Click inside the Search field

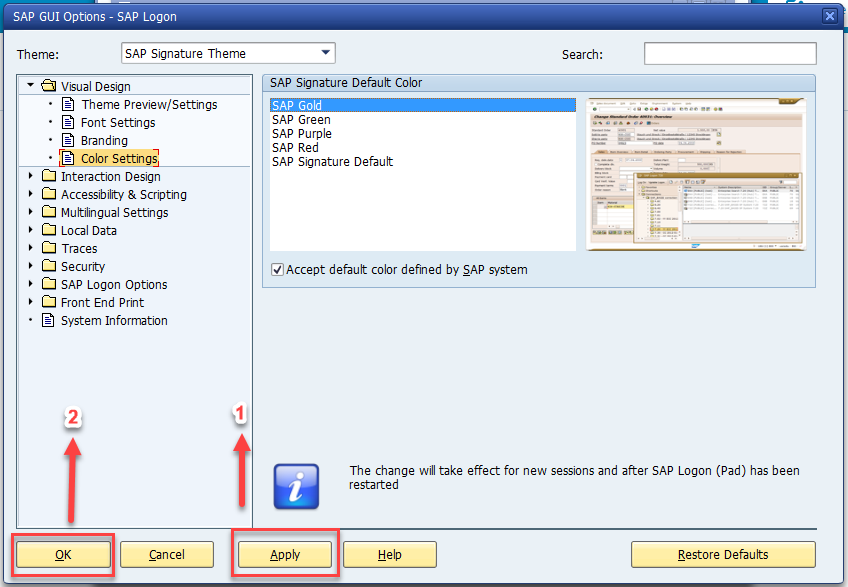[729, 51]
